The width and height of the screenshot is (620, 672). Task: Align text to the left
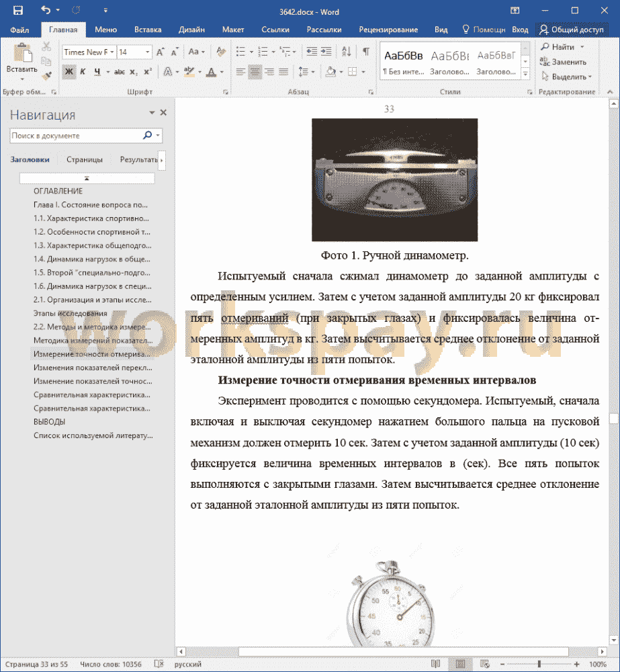240,72
